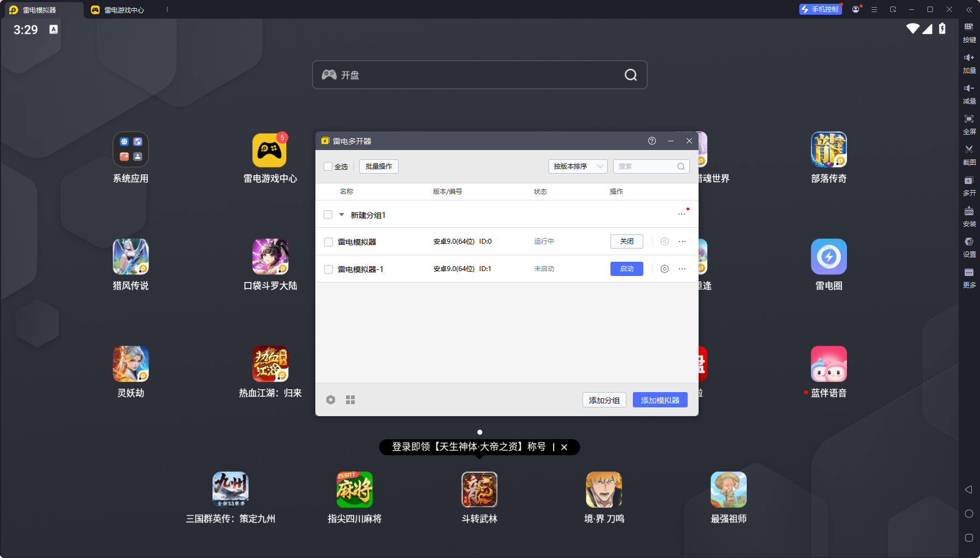Click 关闭 to stop 雷电模拟器

(627, 241)
